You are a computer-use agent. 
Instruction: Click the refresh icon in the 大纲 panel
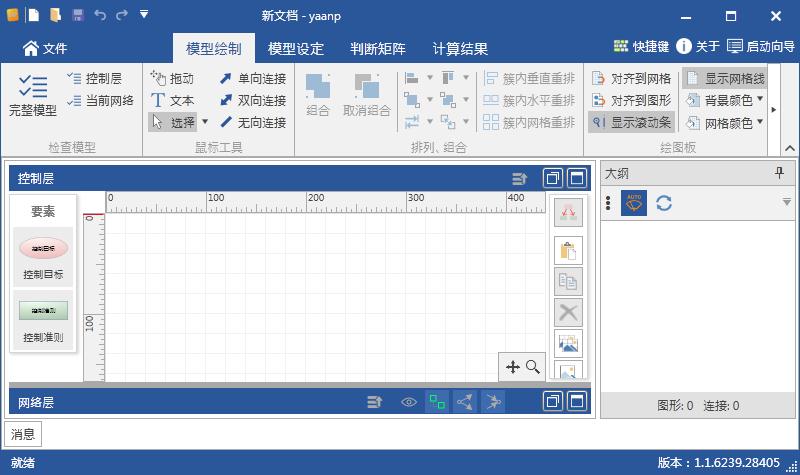664,203
